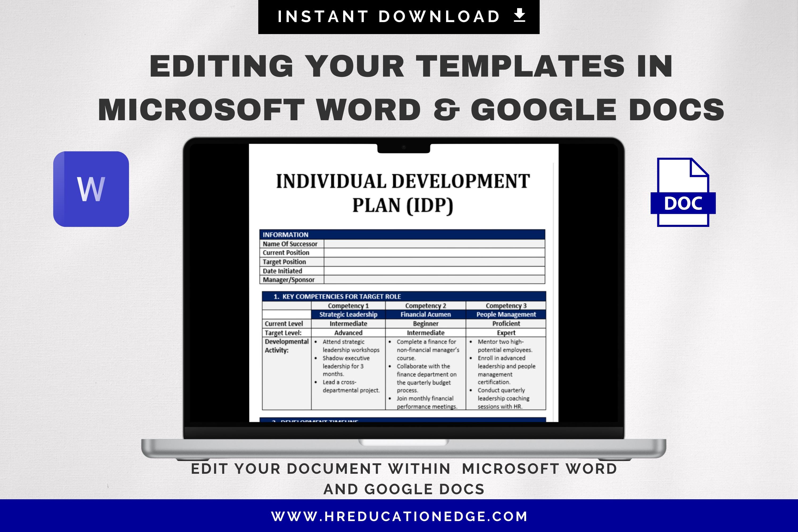Click the empty Manager/Sponsor field
The height and width of the screenshot is (532, 798).
(434, 280)
